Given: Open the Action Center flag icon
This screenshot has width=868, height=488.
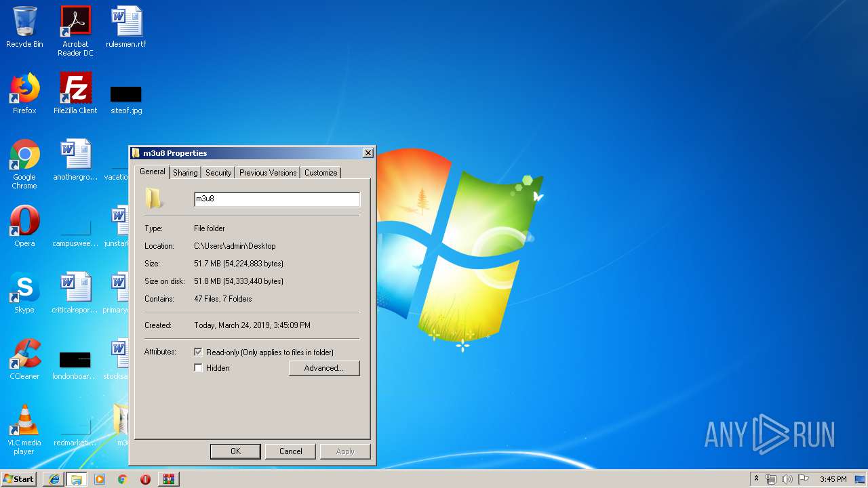Looking at the screenshot, I should (x=803, y=479).
